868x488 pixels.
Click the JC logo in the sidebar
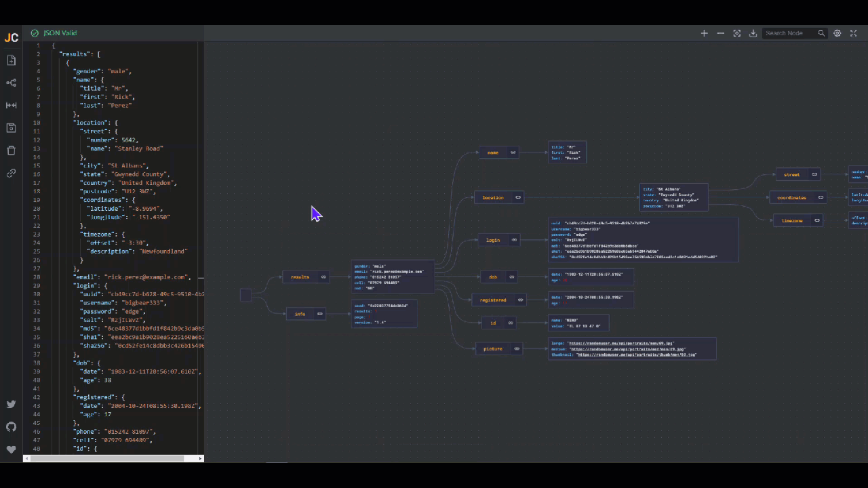coord(11,38)
